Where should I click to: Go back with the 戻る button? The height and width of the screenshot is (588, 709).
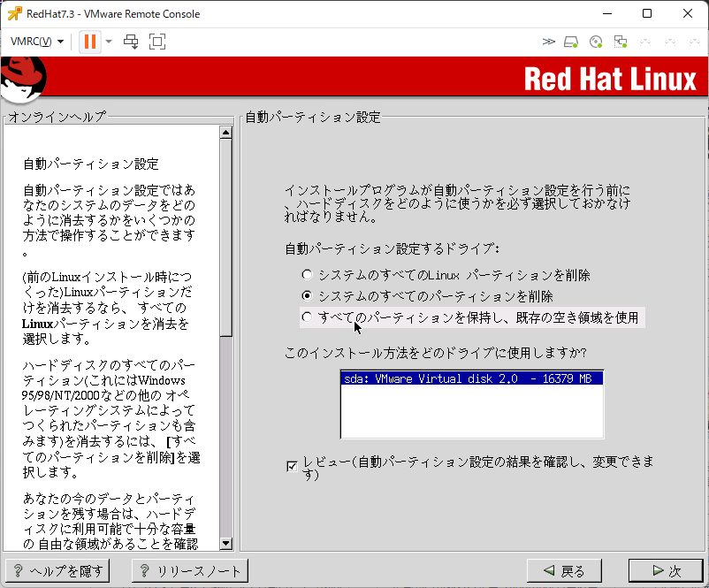(x=564, y=571)
